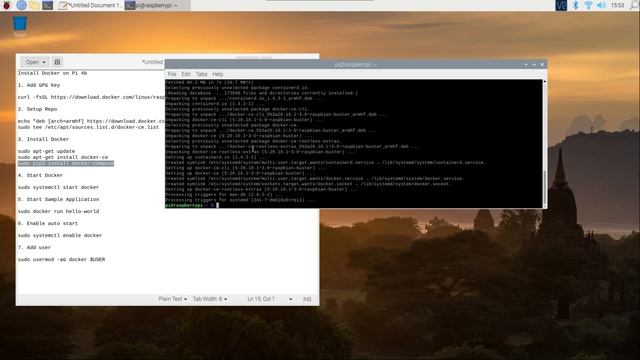Open the terminal File menu
Screen dimensions: 640x360
(x=172, y=74)
